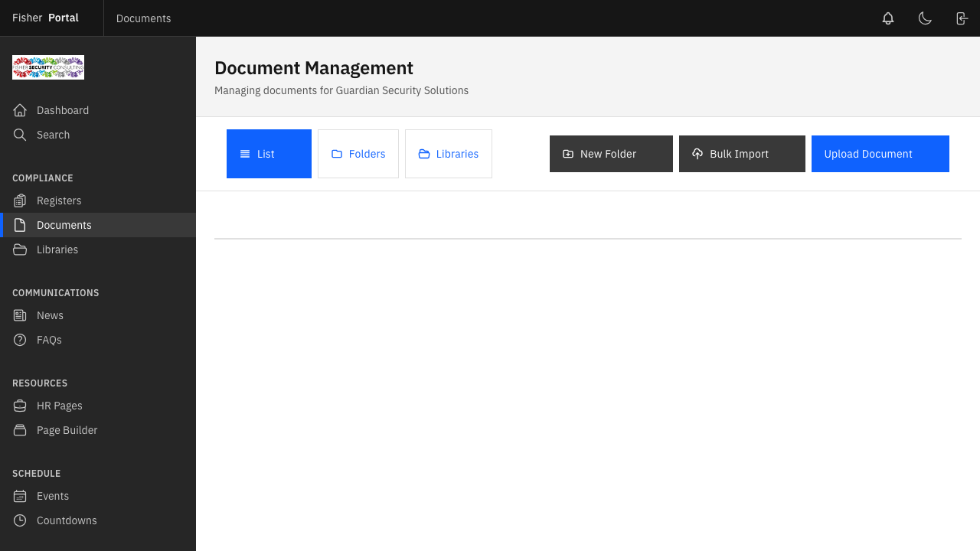The image size is (980, 551).
Task: Open Dashboard using the home icon
Action: click(20, 110)
